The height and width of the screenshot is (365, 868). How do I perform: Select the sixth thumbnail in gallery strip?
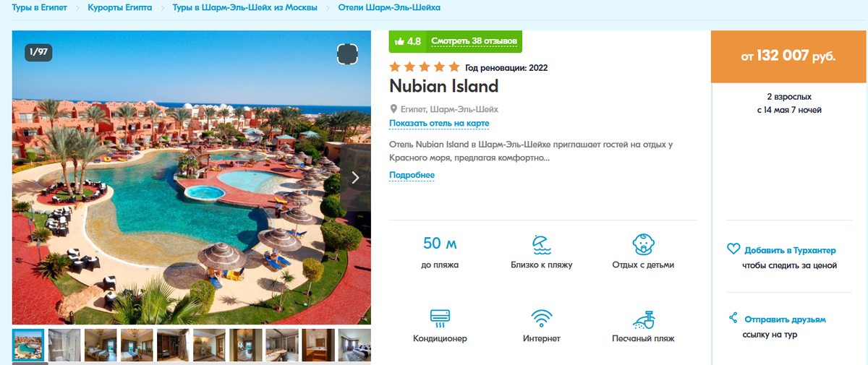tap(209, 345)
